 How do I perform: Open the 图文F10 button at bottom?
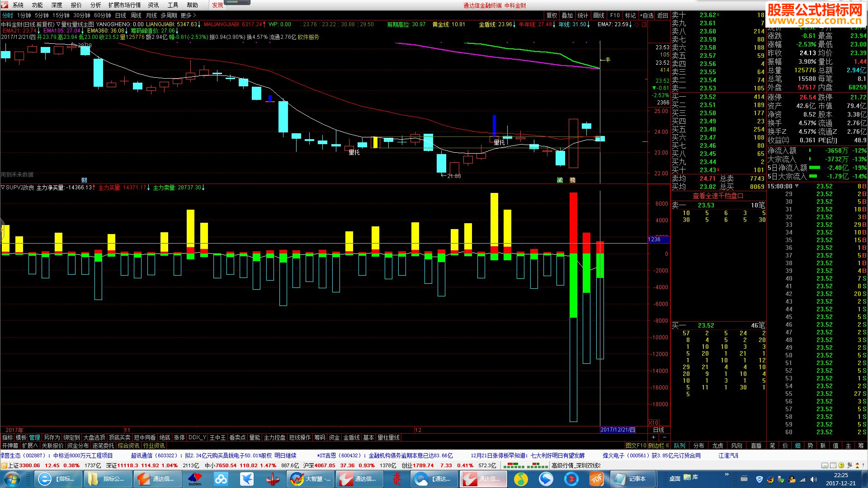tap(636, 446)
